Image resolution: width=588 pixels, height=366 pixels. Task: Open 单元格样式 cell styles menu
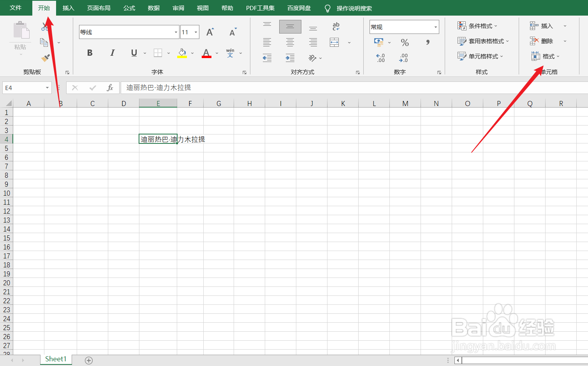(481, 56)
